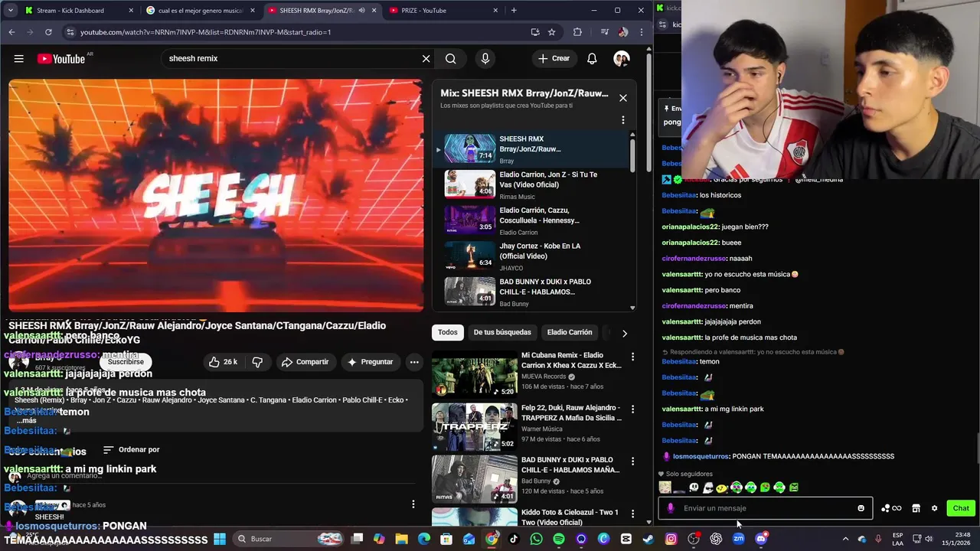Go back in Chrome history
Viewport: 980px width, 551px height.
[11, 32]
